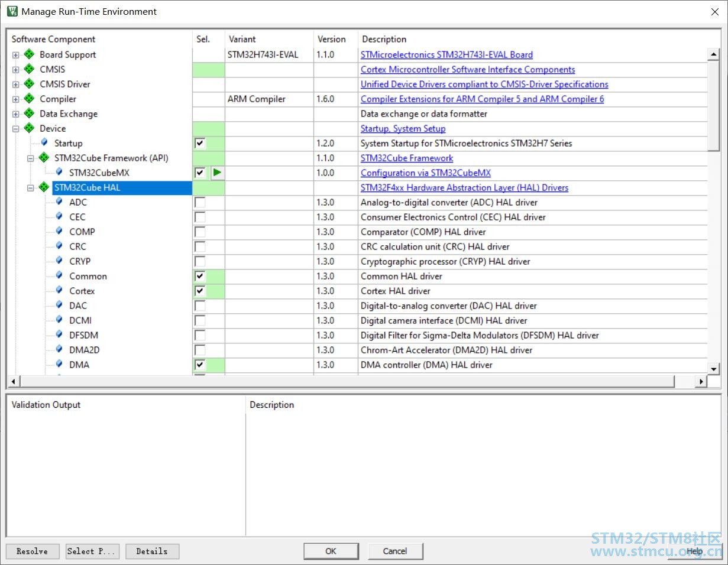
Task: Enable the CRC HAL driver checkbox
Action: [x=200, y=246]
